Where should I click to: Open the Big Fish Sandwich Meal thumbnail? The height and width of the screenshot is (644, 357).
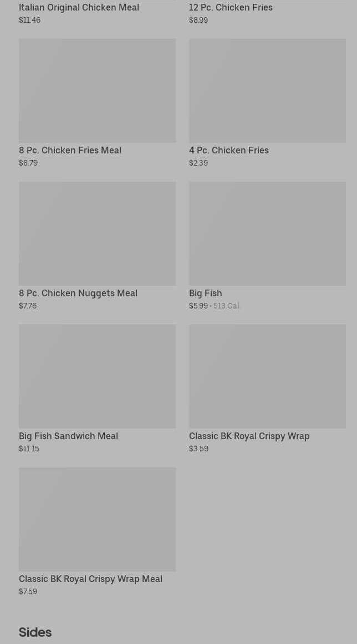97,376
